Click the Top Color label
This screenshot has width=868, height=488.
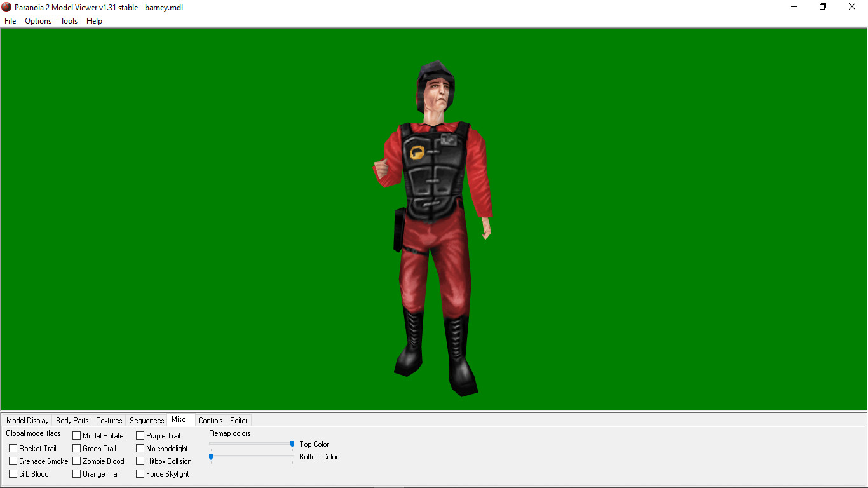(314, 444)
